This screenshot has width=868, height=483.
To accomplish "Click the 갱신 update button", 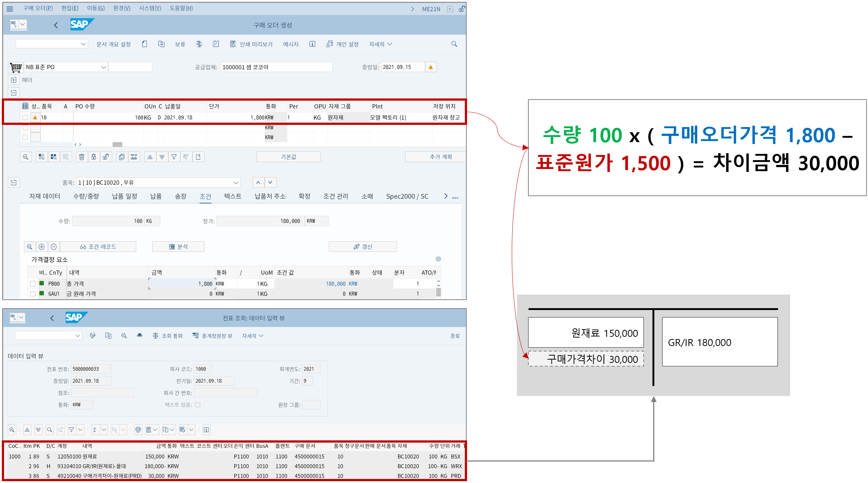I will coord(363,247).
